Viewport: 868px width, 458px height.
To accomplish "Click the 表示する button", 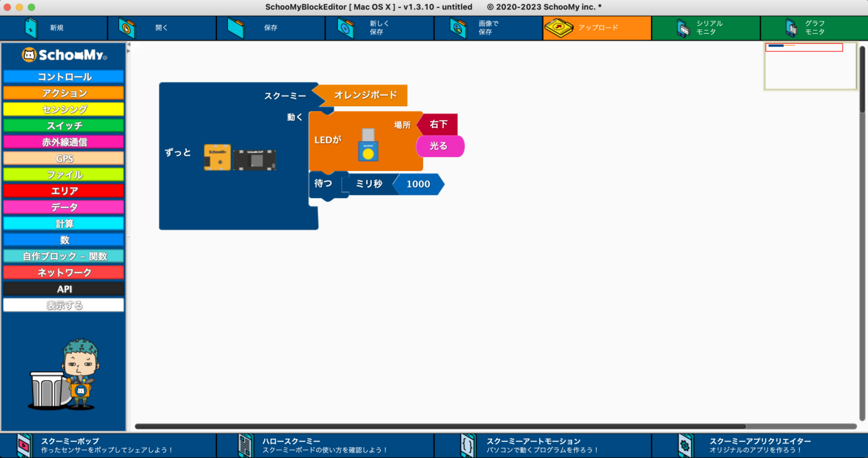I will pos(63,306).
